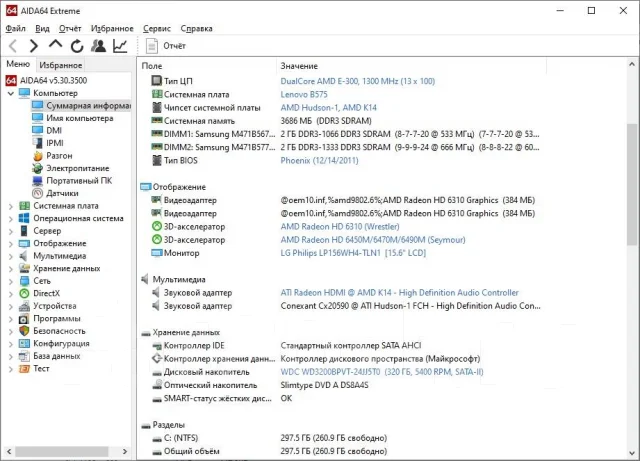Open the Вид menu

(x=42, y=28)
